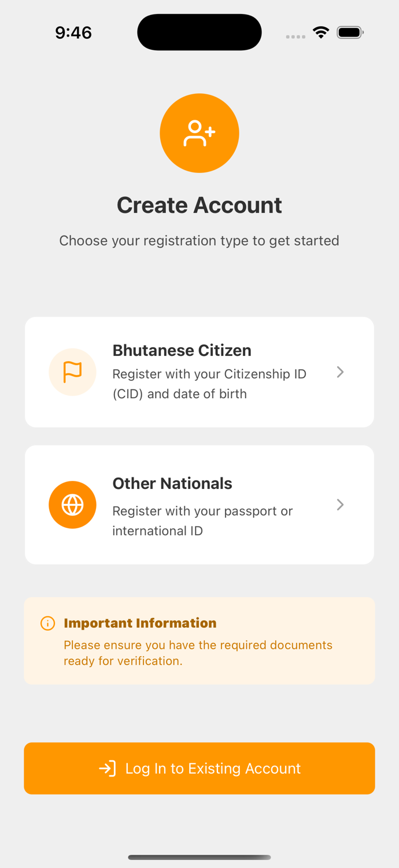Tap the battery icon in the status bar

pos(349,32)
